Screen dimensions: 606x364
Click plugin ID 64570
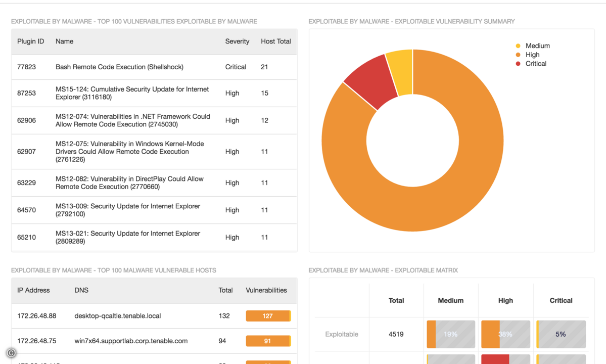click(x=26, y=210)
